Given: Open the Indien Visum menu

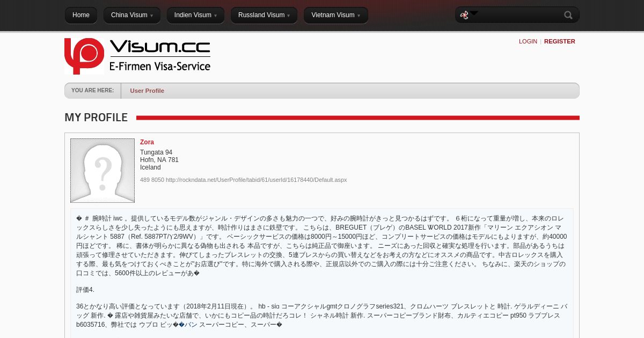Looking at the screenshot, I should coord(195,15).
